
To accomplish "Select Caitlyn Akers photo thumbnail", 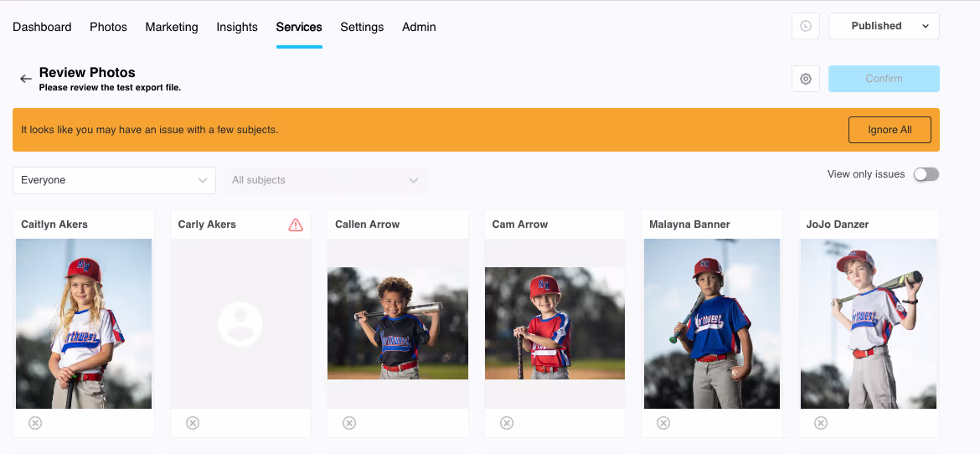I will 84,324.
